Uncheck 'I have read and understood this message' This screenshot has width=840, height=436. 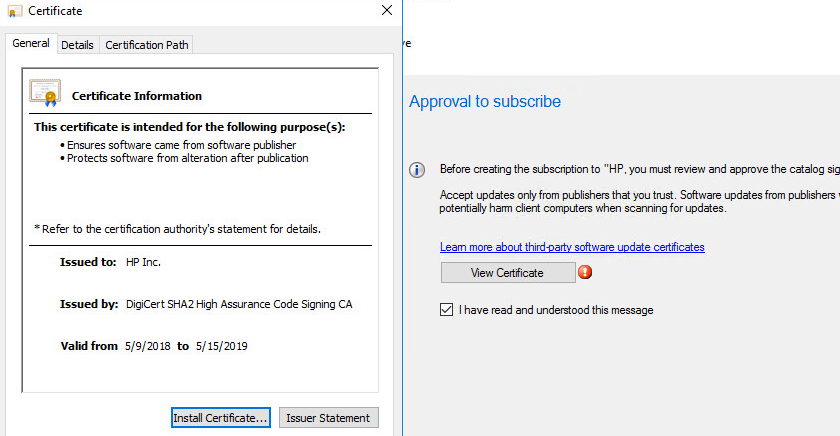(x=446, y=310)
